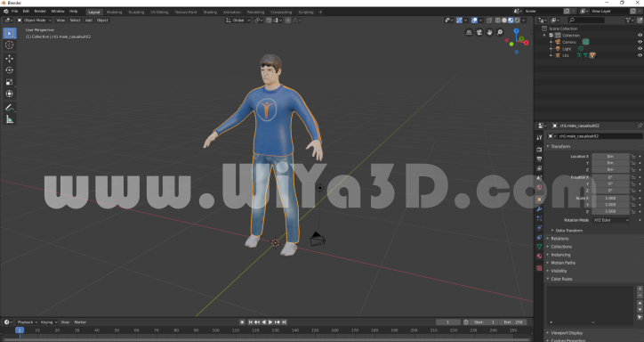
Task: Hide the Camera object in outliner
Action: (x=640, y=42)
